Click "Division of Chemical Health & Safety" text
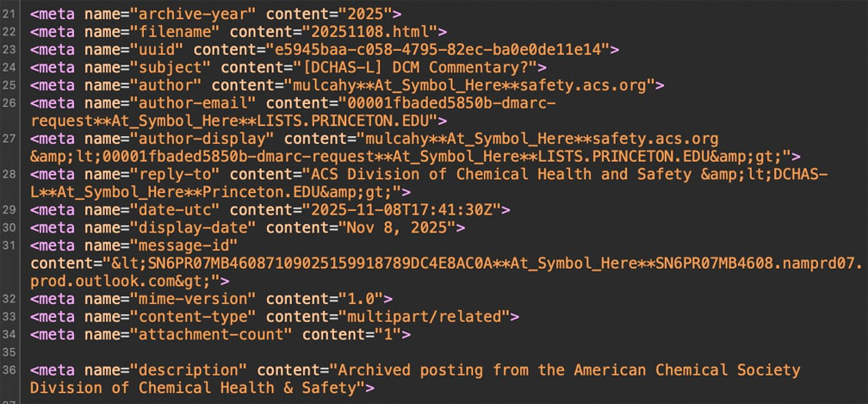The width and height of the screenshot is (868, 404). 193,388
